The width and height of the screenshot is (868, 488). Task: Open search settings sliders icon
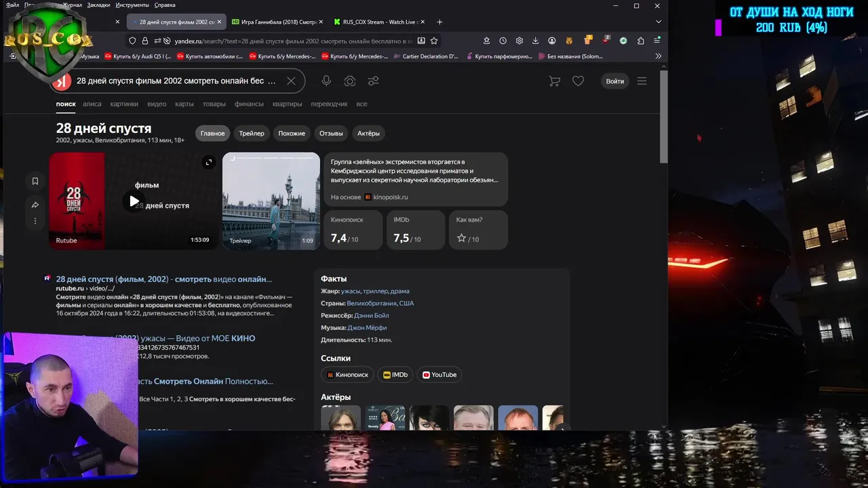373,81
